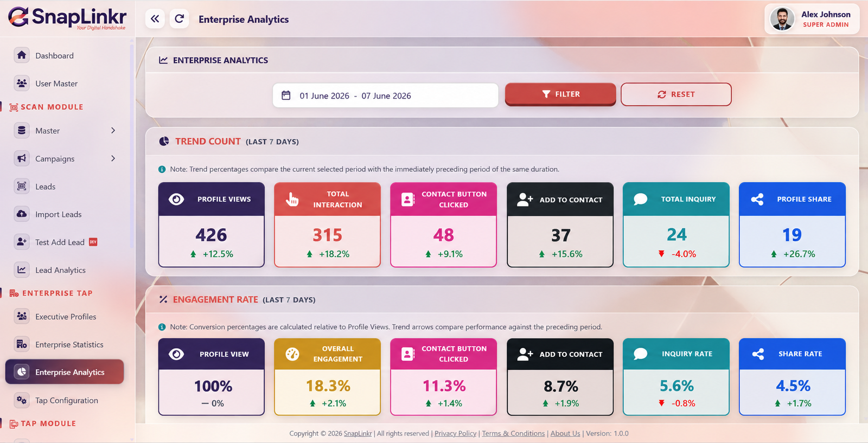Image resolution: width=868 pixels, height=443 pixels.
Task: Click the Enterprise Statistics building icon
Action: tap(22, 344)
